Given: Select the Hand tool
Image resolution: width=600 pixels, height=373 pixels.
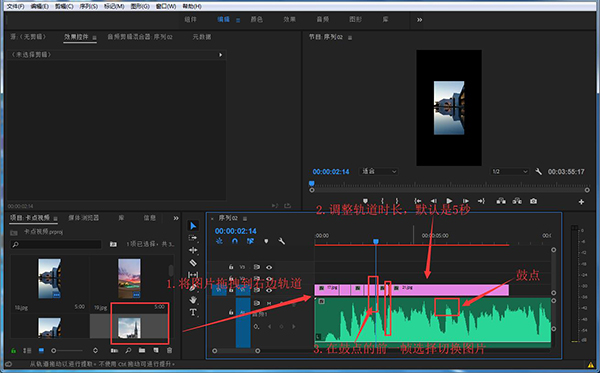Looking at the screenshot, I should [193, 300].
